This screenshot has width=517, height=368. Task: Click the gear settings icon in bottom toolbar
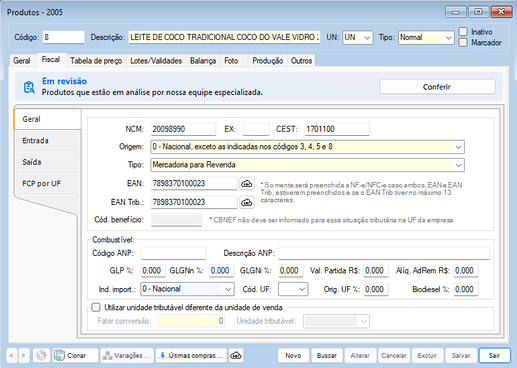pos(41,356)
